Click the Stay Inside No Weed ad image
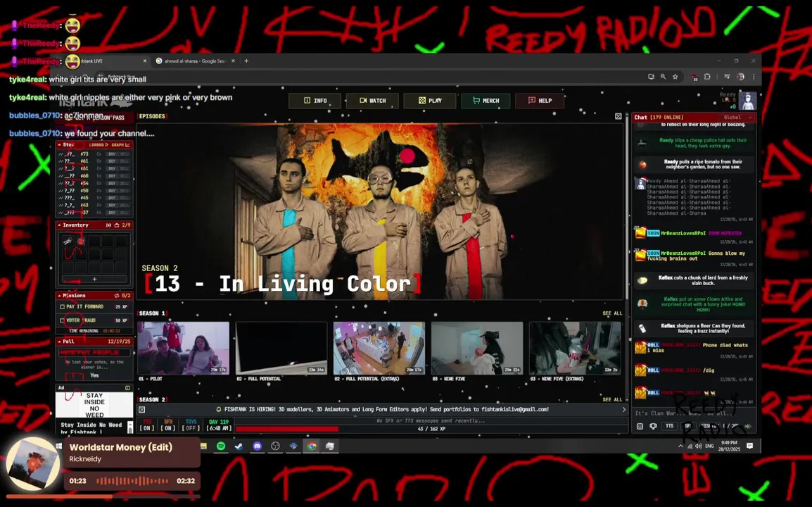The width and height of the screenshot is (812, 507). point(94,405)
